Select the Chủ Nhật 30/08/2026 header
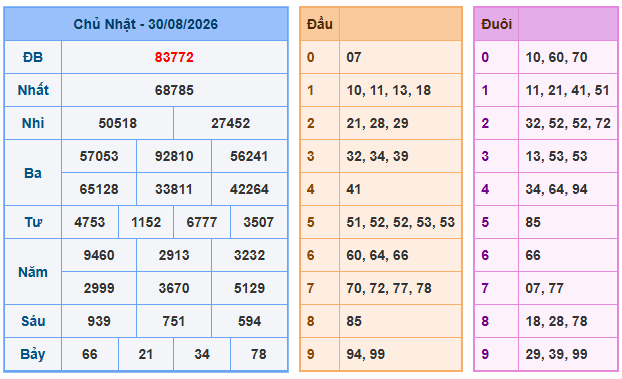Screen dimensions: 622x379 tap(146, 24)
